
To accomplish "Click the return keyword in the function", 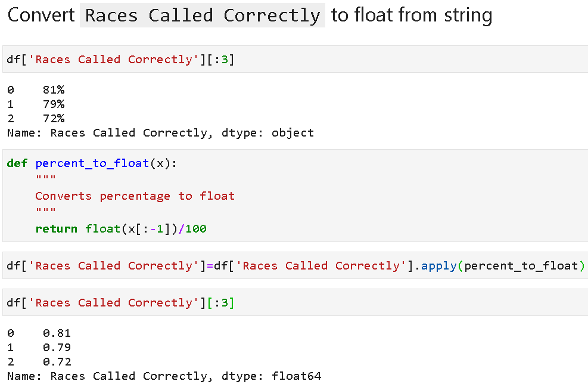I will tap(56, 228).
